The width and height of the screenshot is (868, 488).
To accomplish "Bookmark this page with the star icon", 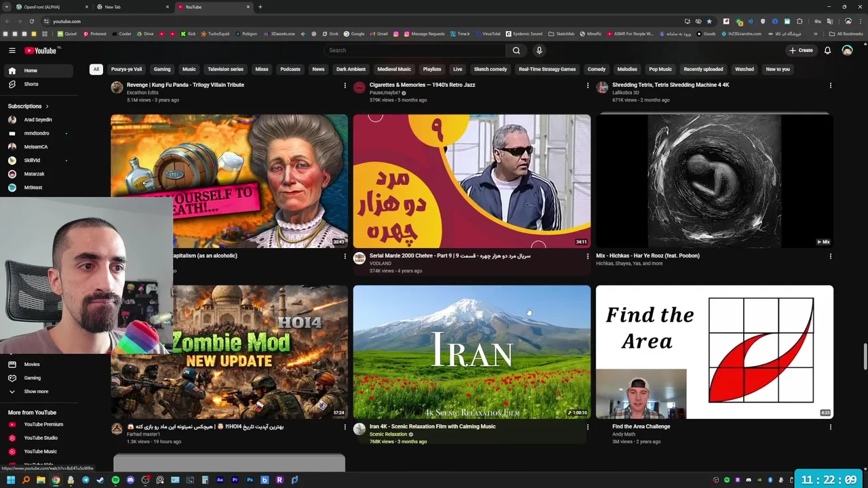I will (x=709, y=21).
